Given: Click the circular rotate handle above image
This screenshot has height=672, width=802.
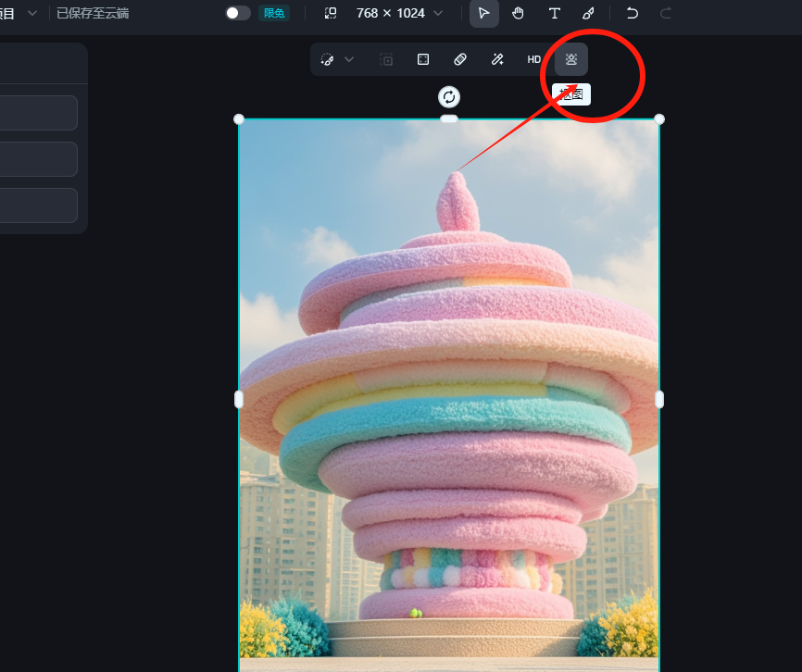Looking at the screenshot, I should coord(449,97).
